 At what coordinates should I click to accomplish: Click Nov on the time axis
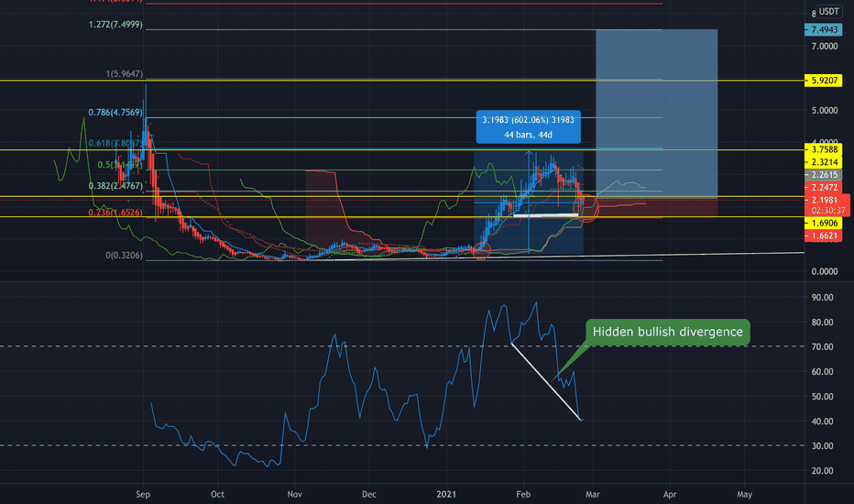294,494
